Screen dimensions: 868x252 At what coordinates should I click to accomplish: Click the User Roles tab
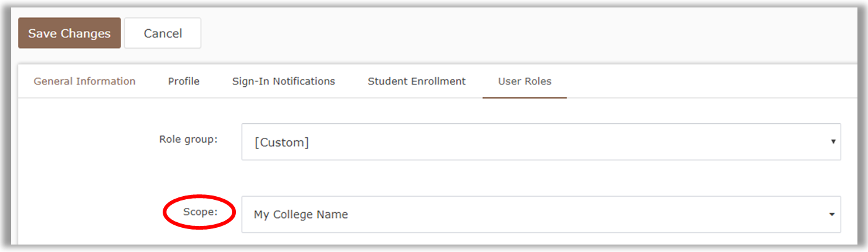tap(525, 81)
